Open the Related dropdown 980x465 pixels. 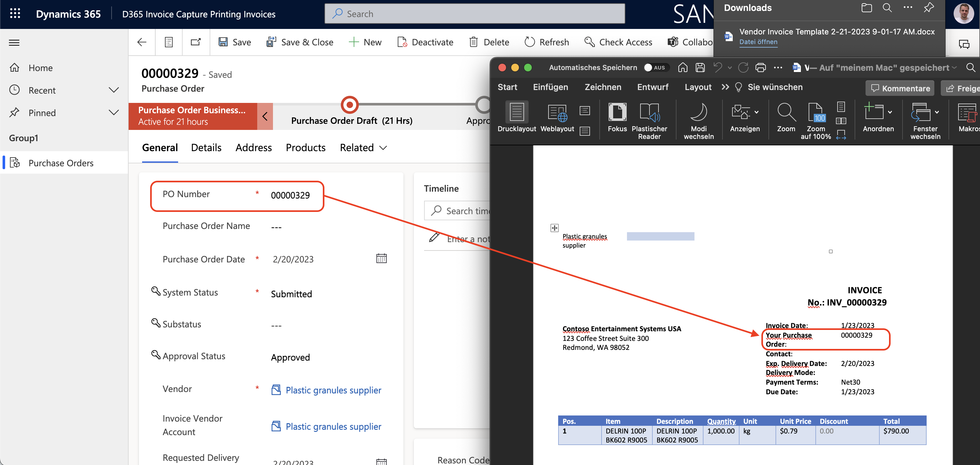[x=363, y=148]
